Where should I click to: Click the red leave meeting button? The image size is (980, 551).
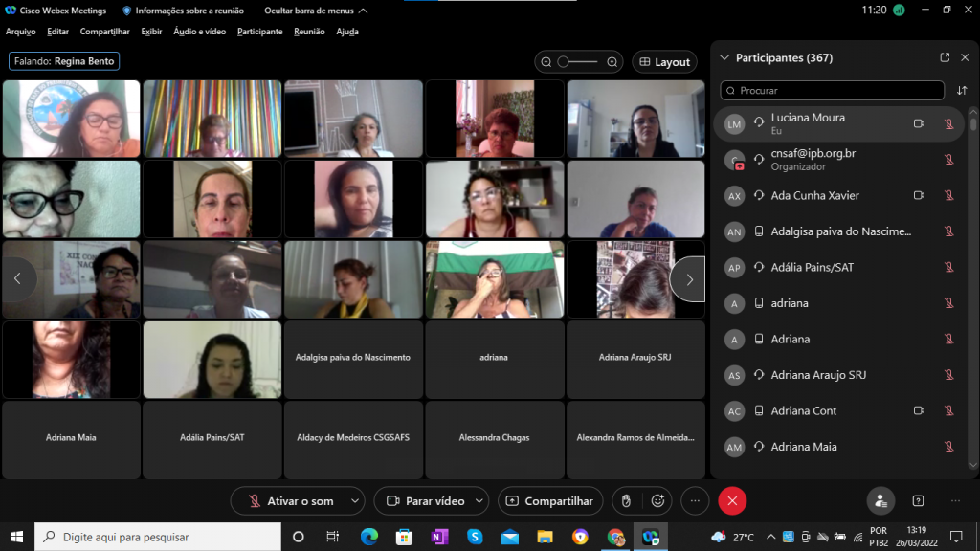(x=732, y=500)
